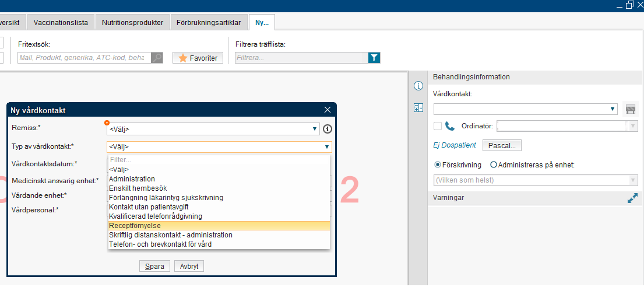The image size is (644, 287).
Task: Click the telephone icon next to Ordinatör
Action: (450, 126)
